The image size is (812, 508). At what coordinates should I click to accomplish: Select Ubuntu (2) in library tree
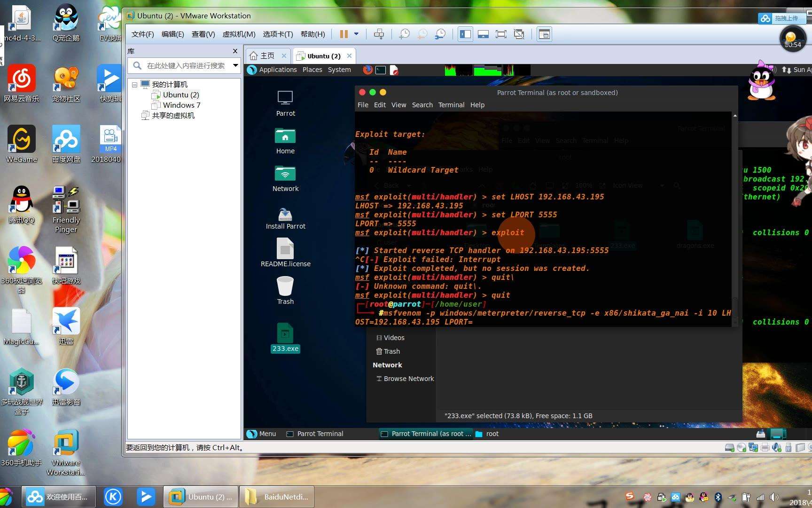pyautogui.click(x=180, y=95)
